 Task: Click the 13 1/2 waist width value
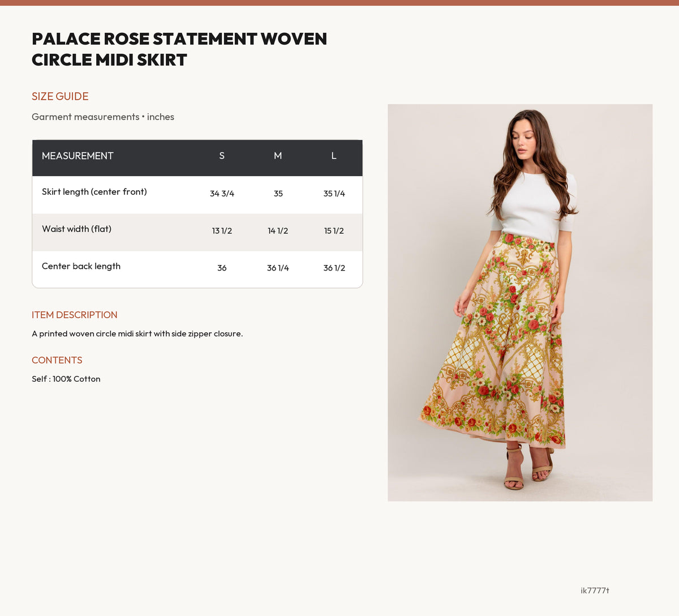(222, 231)
